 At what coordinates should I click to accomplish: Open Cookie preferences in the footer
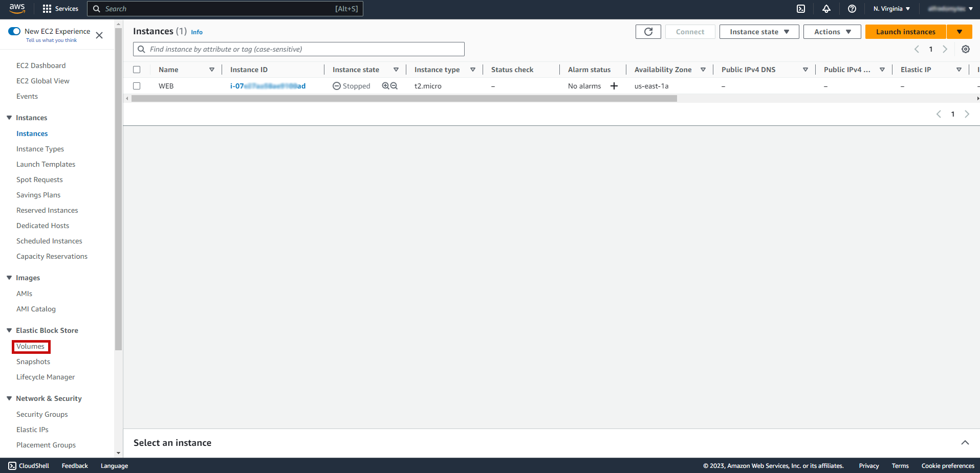[x=948, y=466]
